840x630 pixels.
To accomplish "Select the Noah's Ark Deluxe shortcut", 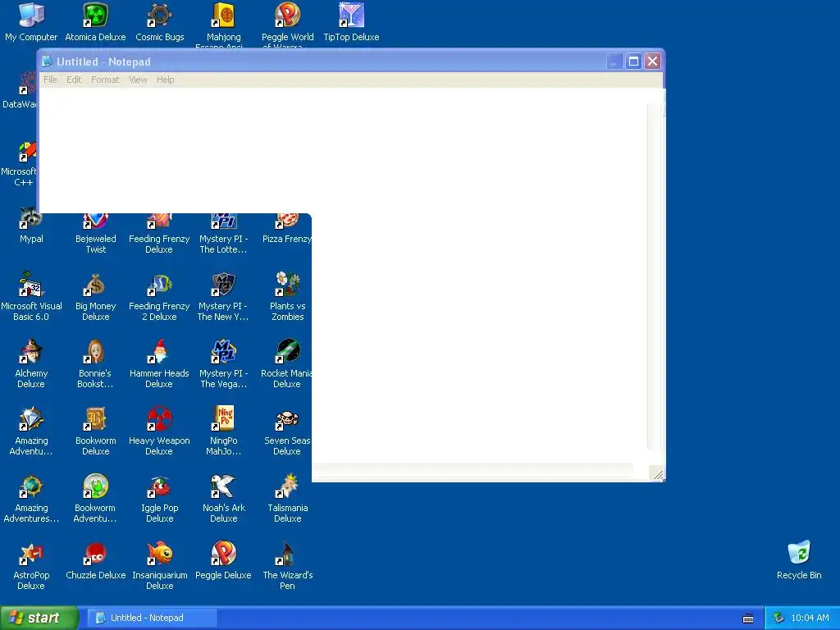I will 223,498.
